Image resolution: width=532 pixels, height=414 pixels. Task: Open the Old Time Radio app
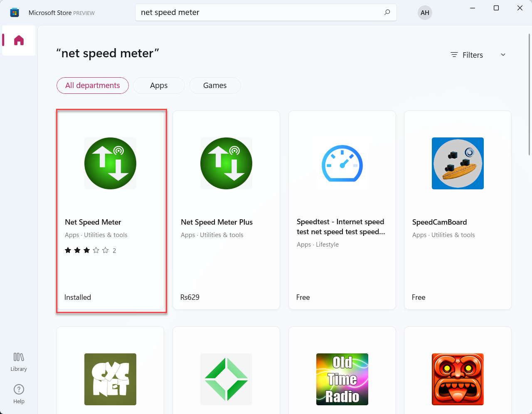(342, 379)
